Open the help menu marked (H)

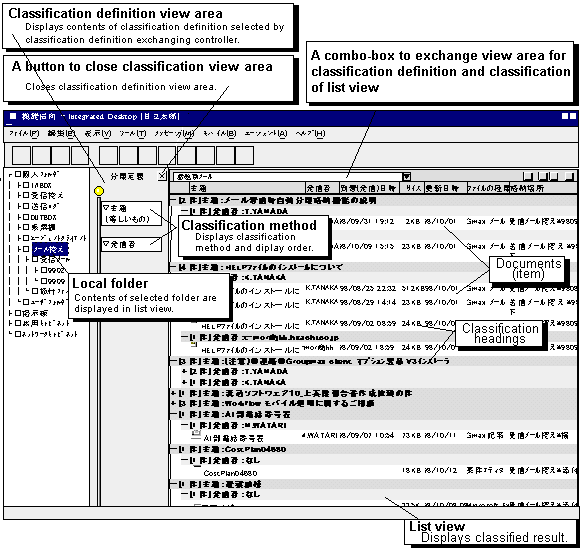310,134
